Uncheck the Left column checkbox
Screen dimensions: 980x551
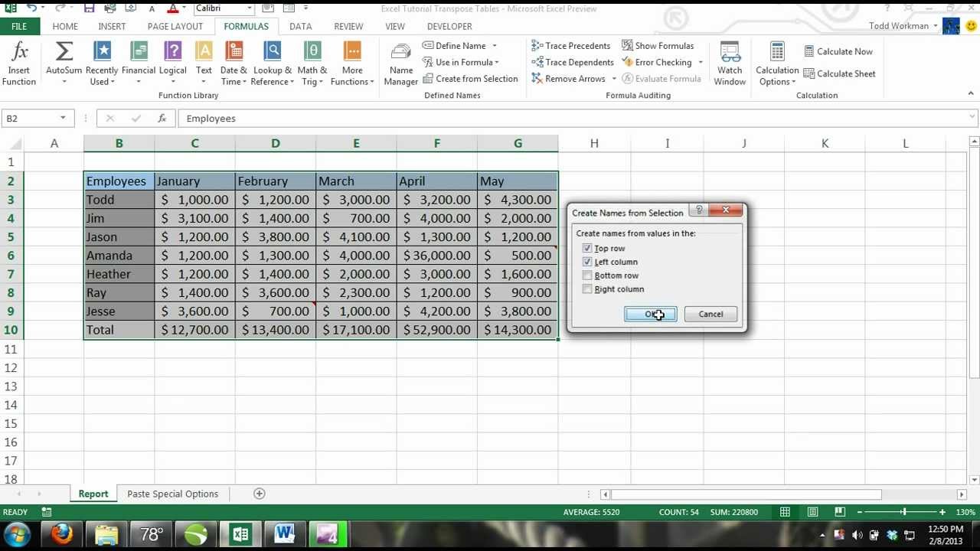point(587,262)
